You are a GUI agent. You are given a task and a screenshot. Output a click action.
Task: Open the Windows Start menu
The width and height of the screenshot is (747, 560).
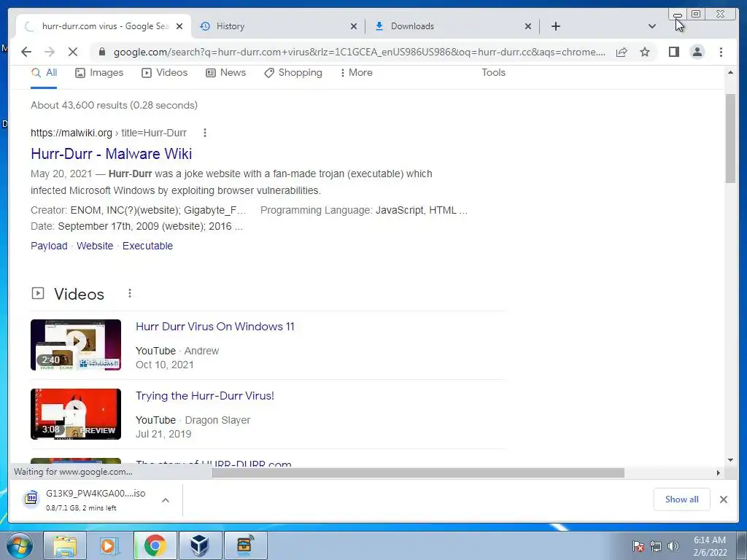click(20, 545)
